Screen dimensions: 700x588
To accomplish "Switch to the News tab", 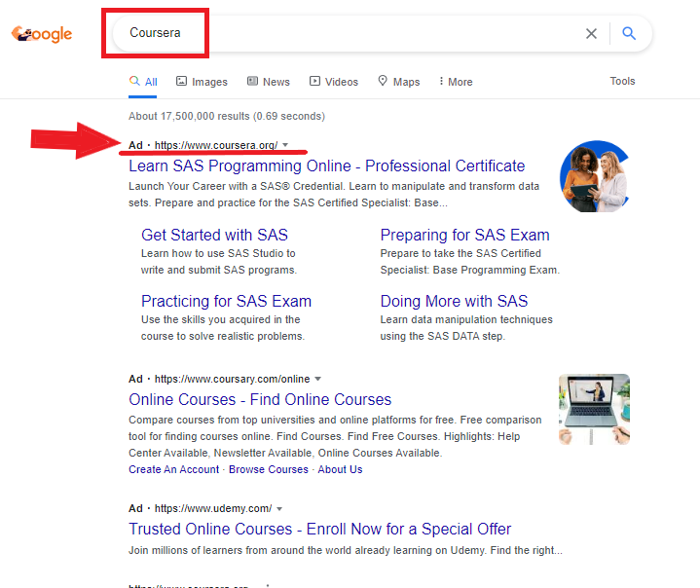I will click(269, 82).
